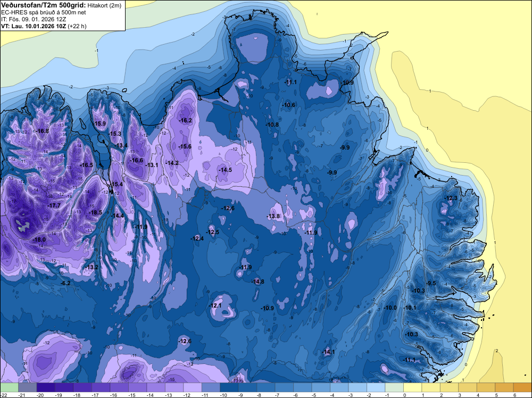Image resolution: width=532 pixels, height=398 pixels.
Task: Click the orange legend swatch above 6
Action: [522, 387]
